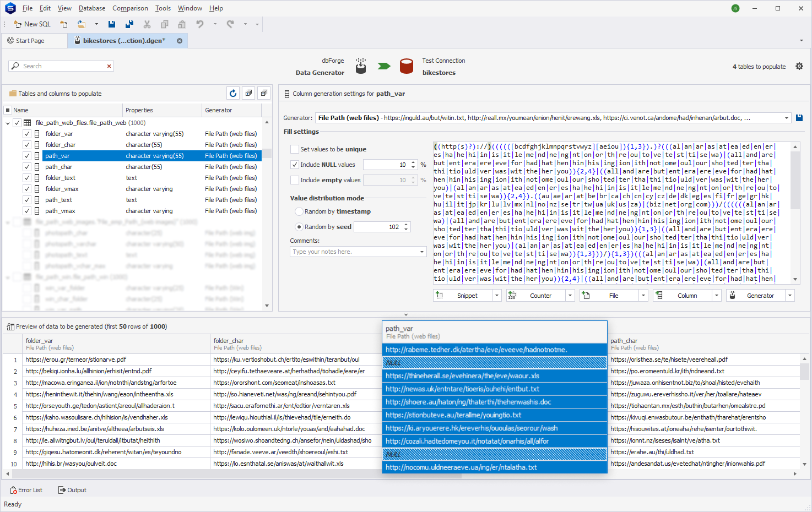Open the Output panel
Viewport: 812px width, 512px height.
point(72,490)
